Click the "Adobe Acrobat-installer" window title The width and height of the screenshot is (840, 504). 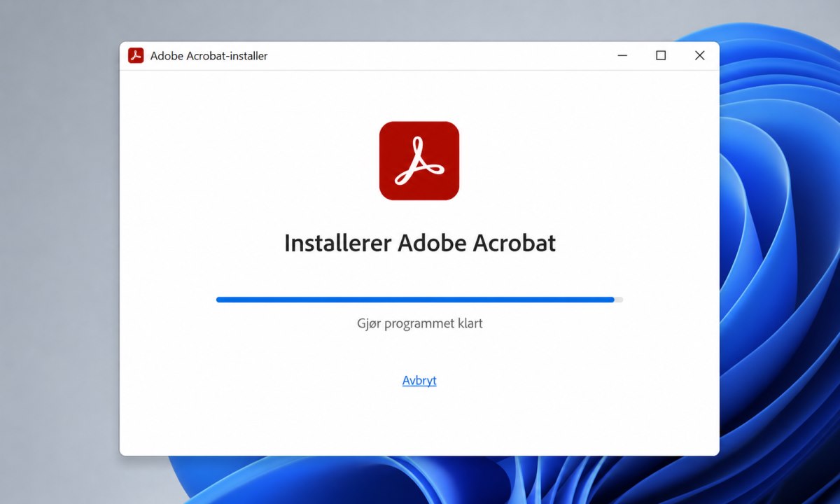[x=209, y=56]
